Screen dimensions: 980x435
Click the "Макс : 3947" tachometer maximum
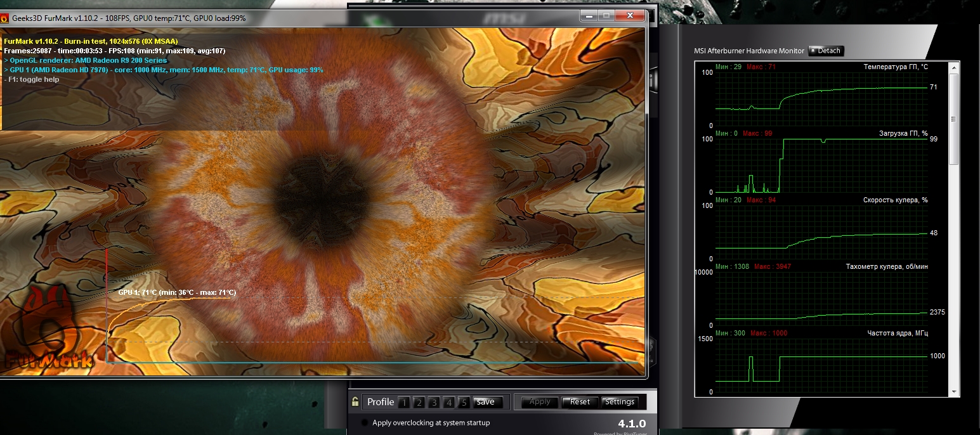pos(773,266)
